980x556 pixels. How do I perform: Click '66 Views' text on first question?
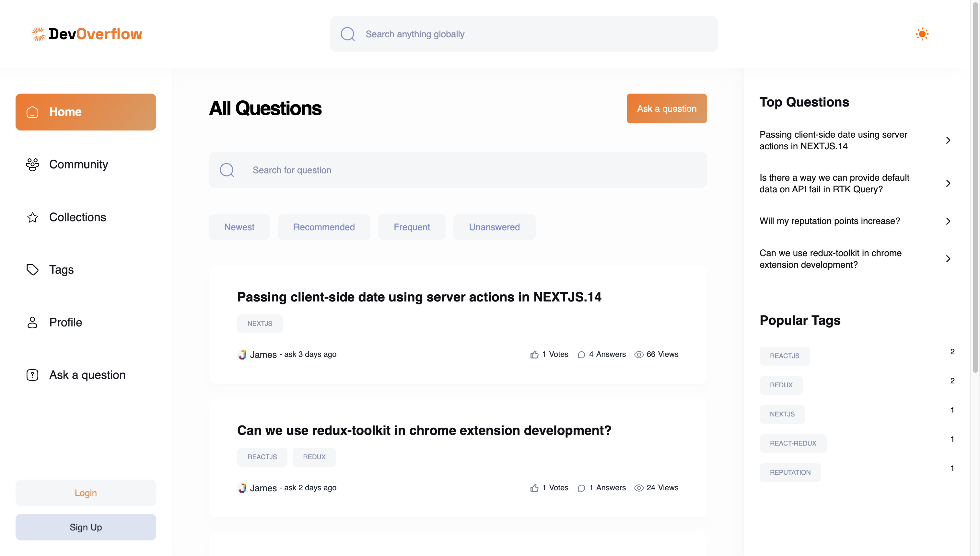click(662, 354)
